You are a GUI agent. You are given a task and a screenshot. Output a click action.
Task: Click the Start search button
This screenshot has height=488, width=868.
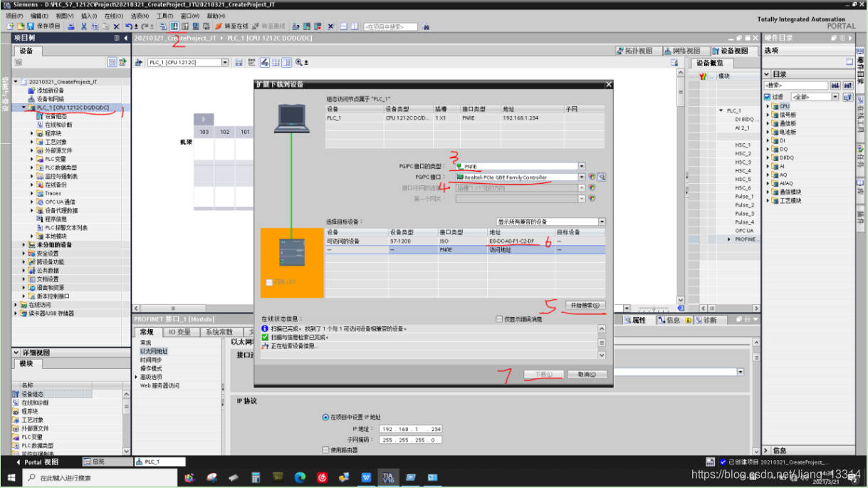[585, 306]
